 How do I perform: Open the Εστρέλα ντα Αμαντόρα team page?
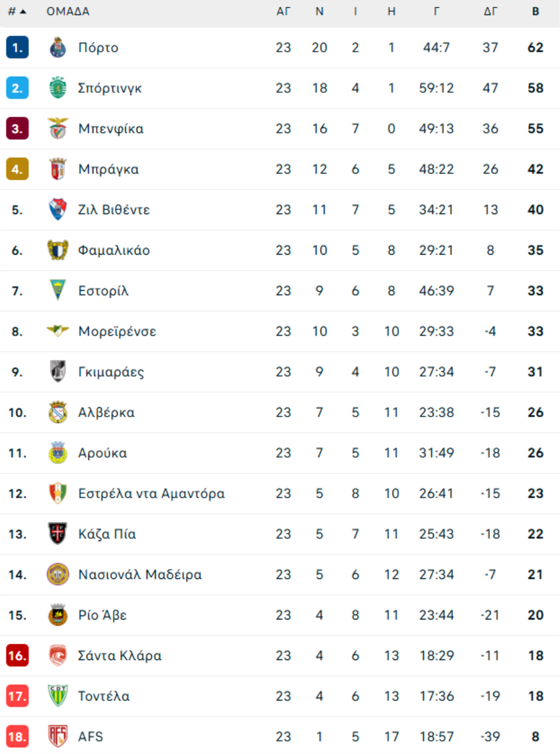point(151,494)
